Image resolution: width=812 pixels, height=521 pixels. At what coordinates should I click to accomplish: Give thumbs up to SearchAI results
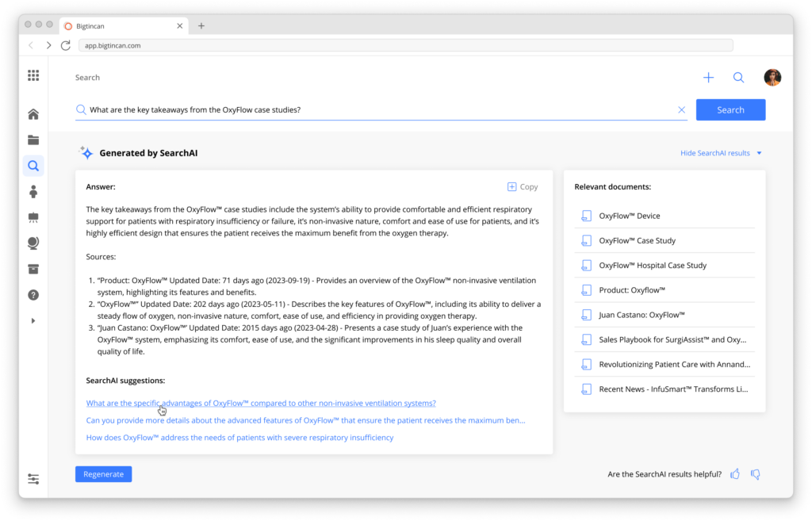coord(735,474)
